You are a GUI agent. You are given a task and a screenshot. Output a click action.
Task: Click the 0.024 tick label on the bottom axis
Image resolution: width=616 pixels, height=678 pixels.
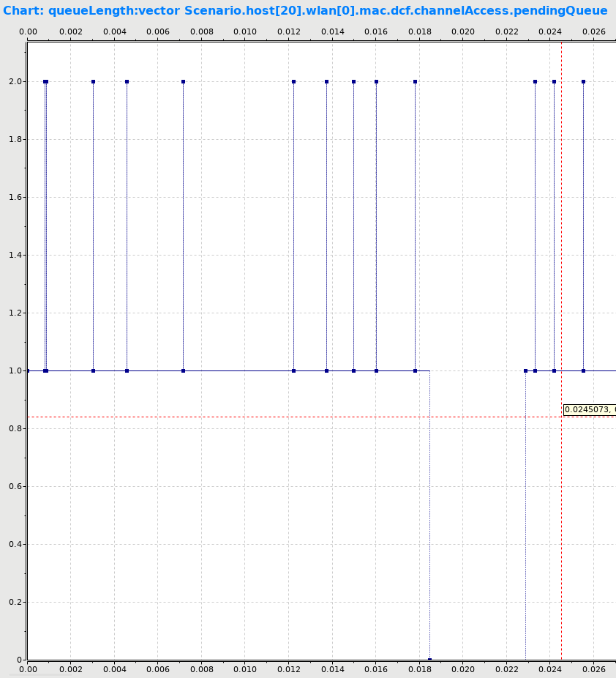click(550, 669)
